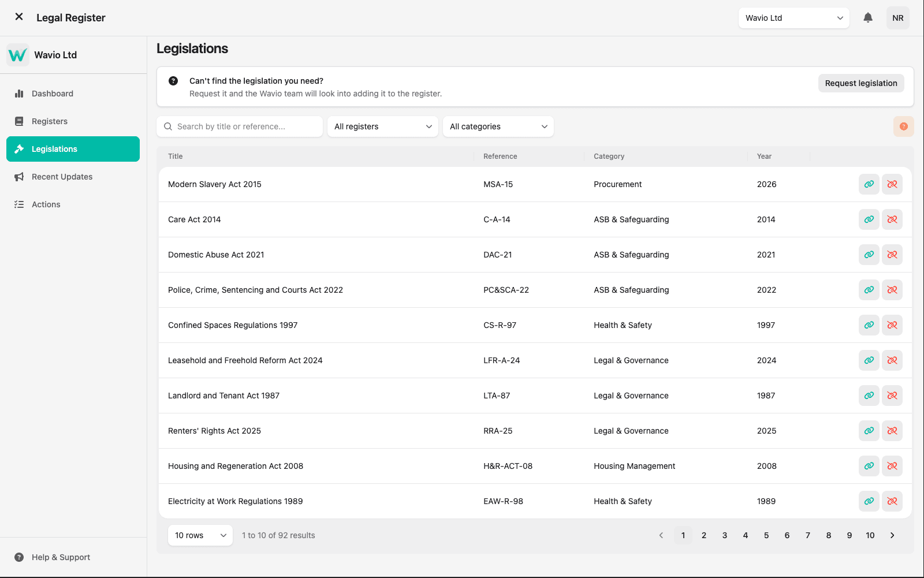
Task: Click the unlink icon for Care Act 2014
Action: pos(892,219)
